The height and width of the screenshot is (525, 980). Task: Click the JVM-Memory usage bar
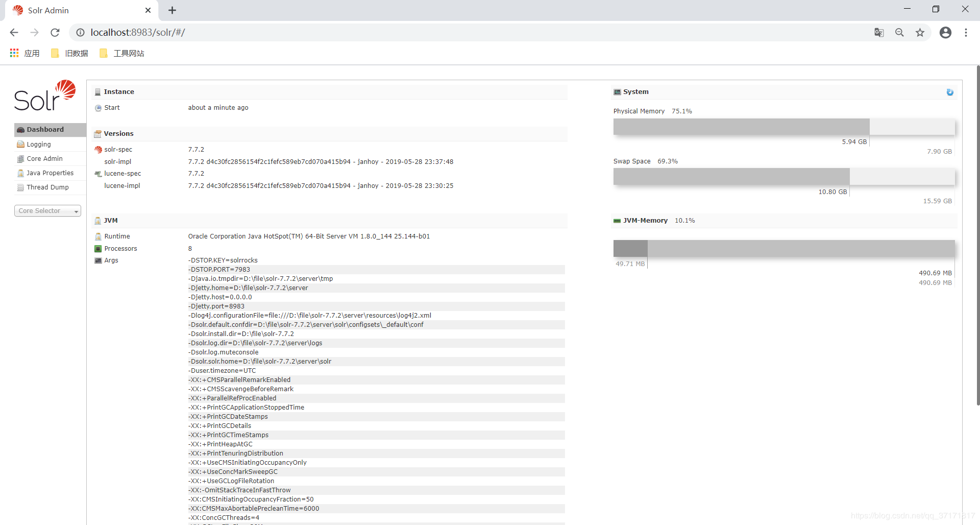(784, 249)
